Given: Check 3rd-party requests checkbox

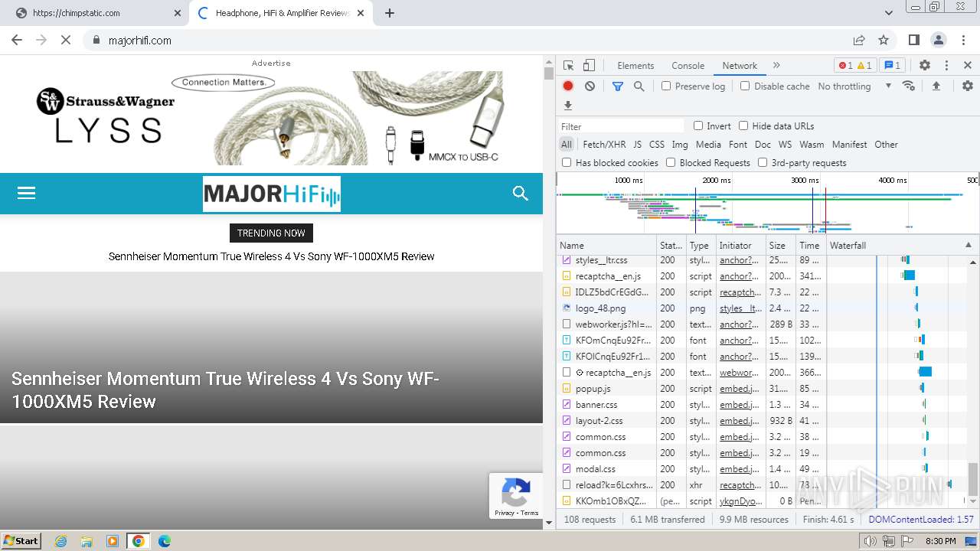Looking at the screenshot, I should (x=763, y=162).
